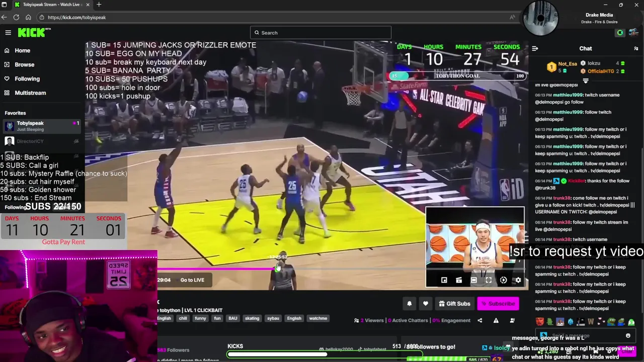Click the BAU tag

232,318
